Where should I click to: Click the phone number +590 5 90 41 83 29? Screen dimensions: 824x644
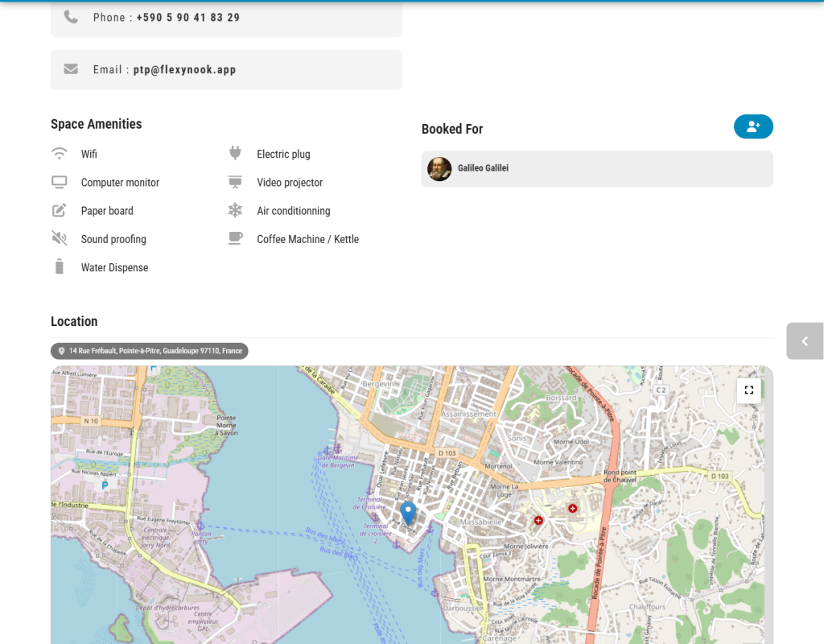pyautogui.click(x=188, y=18)
